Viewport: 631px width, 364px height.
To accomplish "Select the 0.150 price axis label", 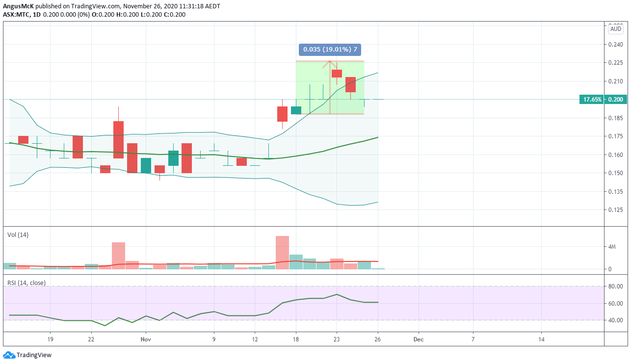I will (x=616, y=173).
